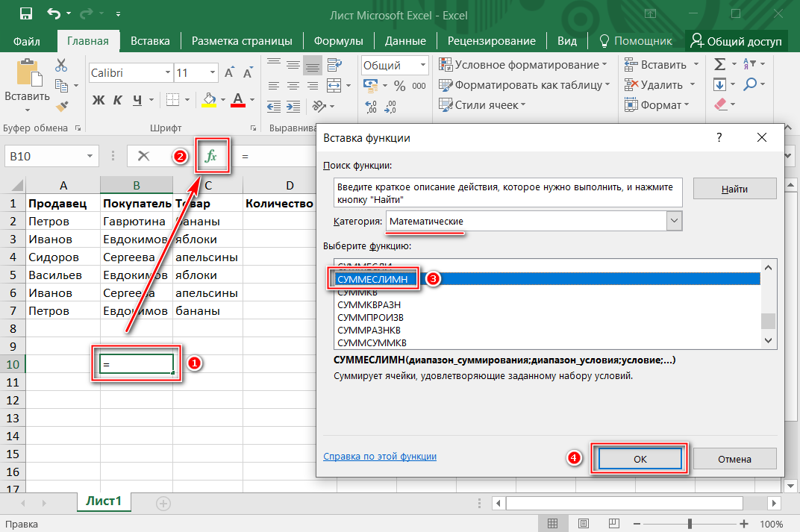Image resolution: width=800 pixels, height=532 pixels.
Task: Click the large Вставить paste button
Action: click(27, 85)
